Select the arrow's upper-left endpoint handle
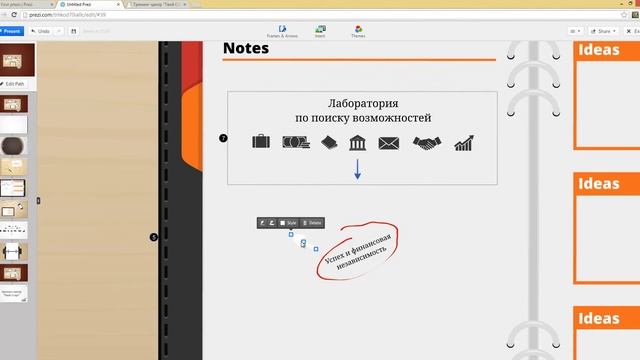Image resolution: width=640 pixels, height=360 pixels. [x=291, y=234]
